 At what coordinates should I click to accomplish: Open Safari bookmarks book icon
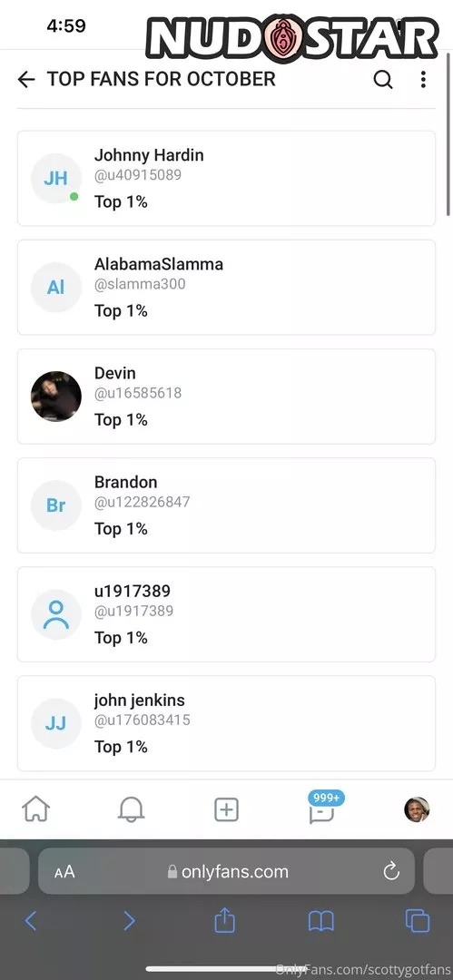(x=321, y=921)
